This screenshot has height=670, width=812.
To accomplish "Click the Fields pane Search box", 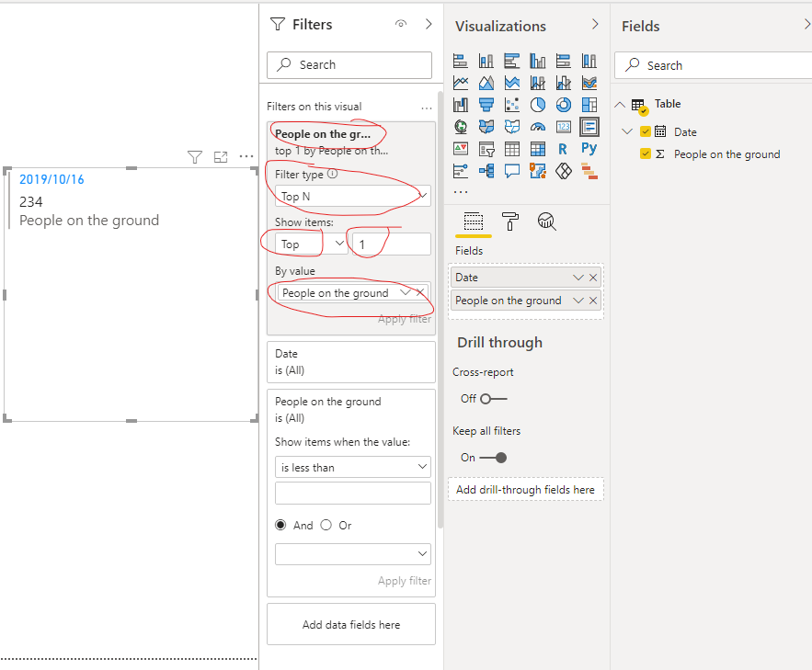I will click(x=714, y=65).
